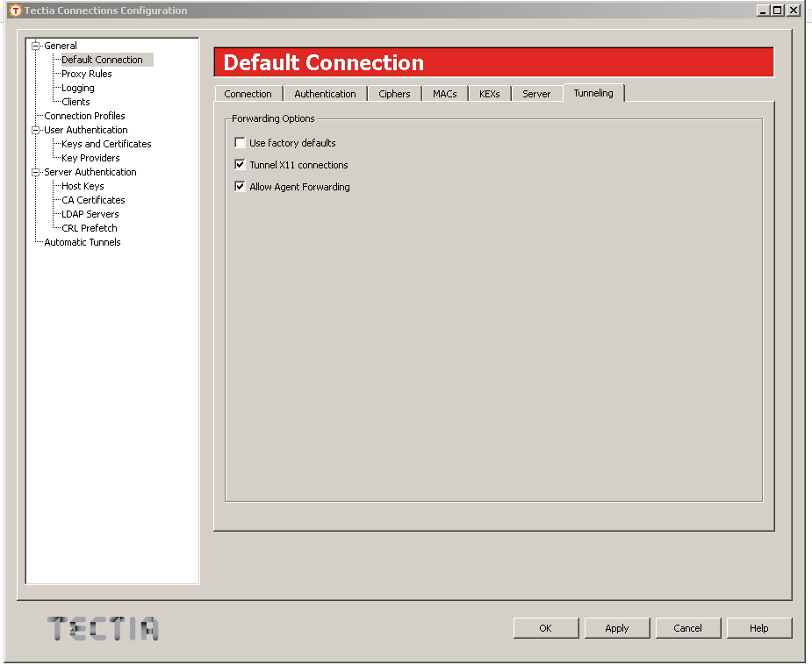Image resolution: width=812 pixels, height=665 pixels.
Task: Open the Clients tree item
Action: 75,102
